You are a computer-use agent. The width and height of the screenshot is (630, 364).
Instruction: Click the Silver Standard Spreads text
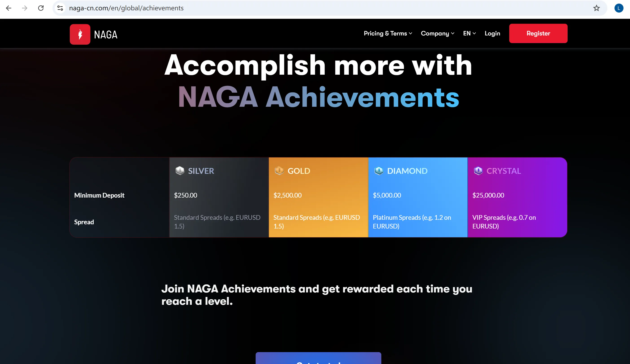point(217,222)
